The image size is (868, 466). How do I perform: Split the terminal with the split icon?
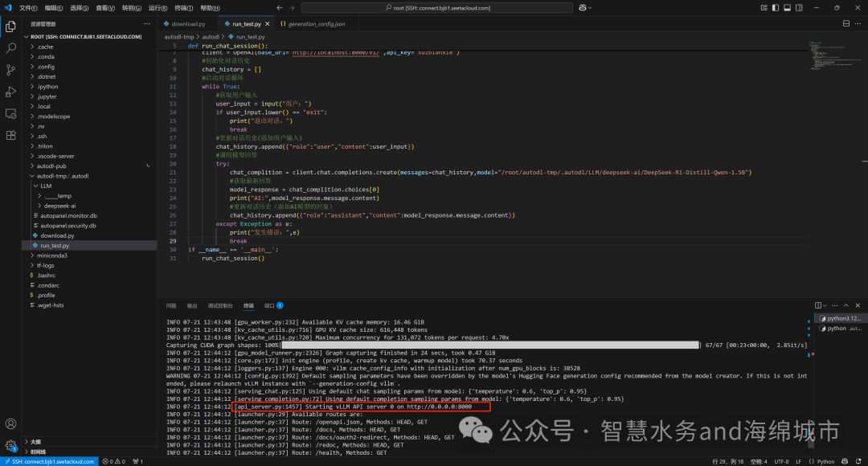tap(817, 305)
